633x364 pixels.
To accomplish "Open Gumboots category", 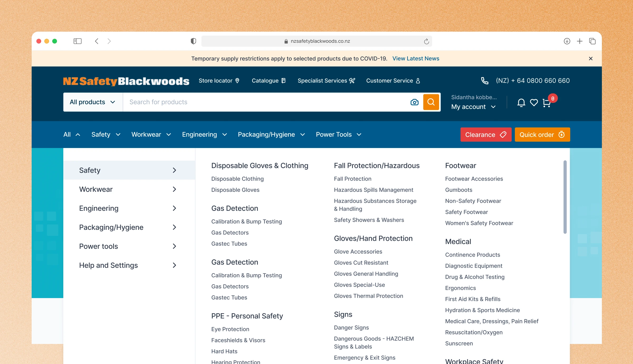I will tap(459, 190).
